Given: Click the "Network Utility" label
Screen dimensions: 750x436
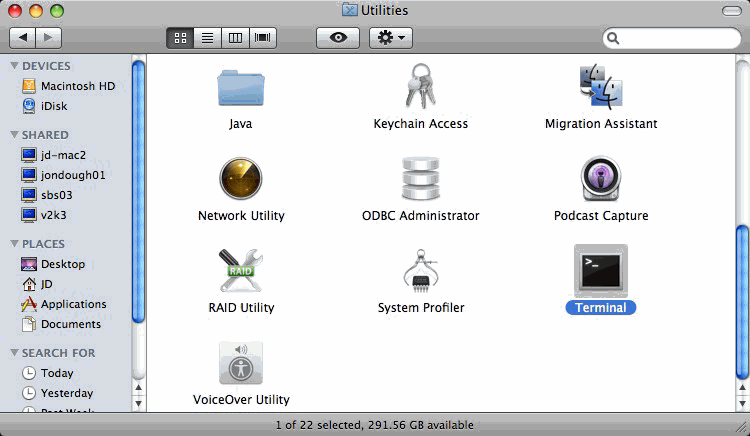Looking at the screenshot, I should pos(241,216).
